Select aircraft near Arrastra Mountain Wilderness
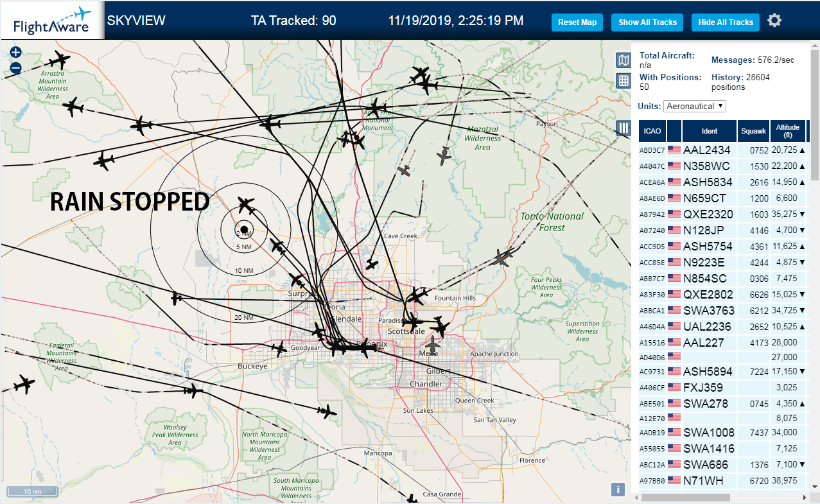The height and width of the screenshot is (504, 820). click(x=59, y=60)
